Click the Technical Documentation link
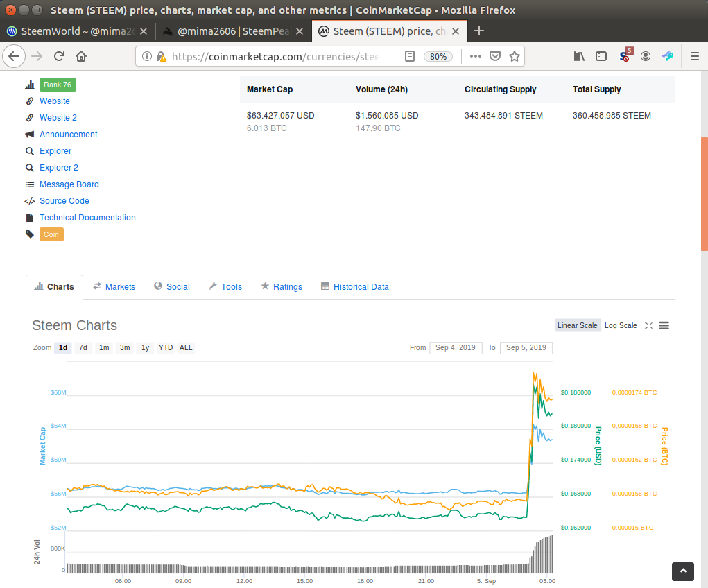The image size is (708, 588). [87, 218]
